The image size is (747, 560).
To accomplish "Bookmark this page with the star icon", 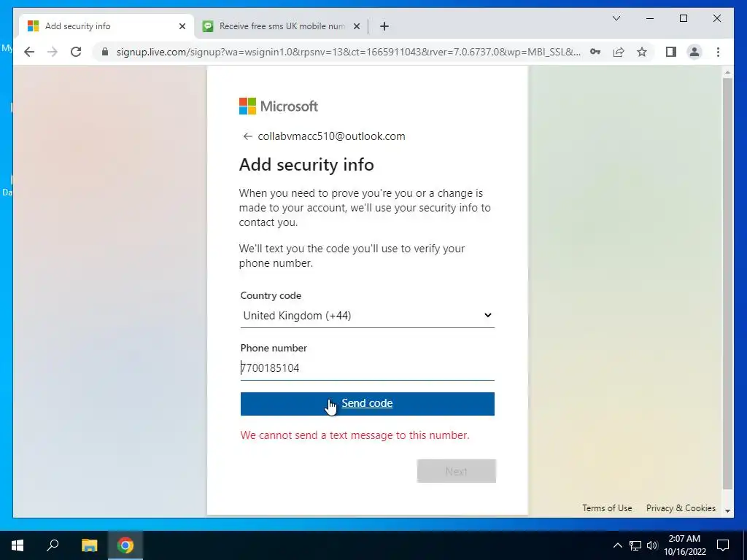I will point(642,52).
